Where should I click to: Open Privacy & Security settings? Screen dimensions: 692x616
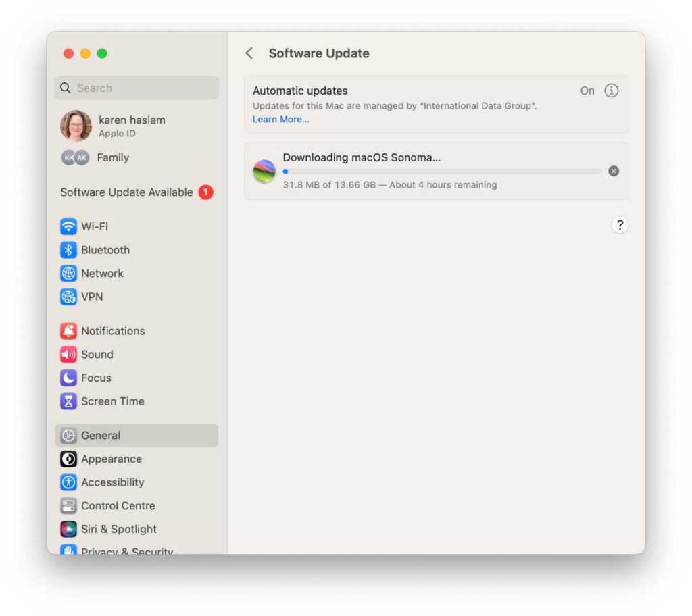click(x=128, y=550)
